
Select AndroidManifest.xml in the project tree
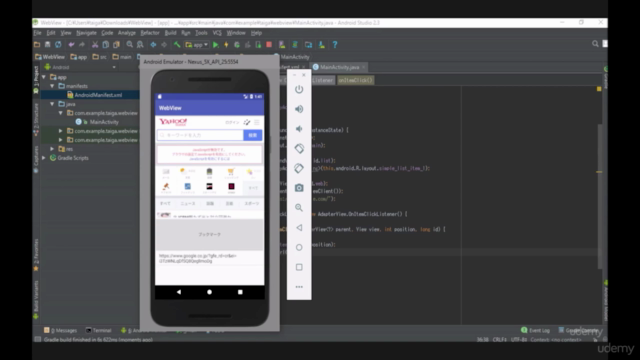pyautogui.click(x=98, y=95)
